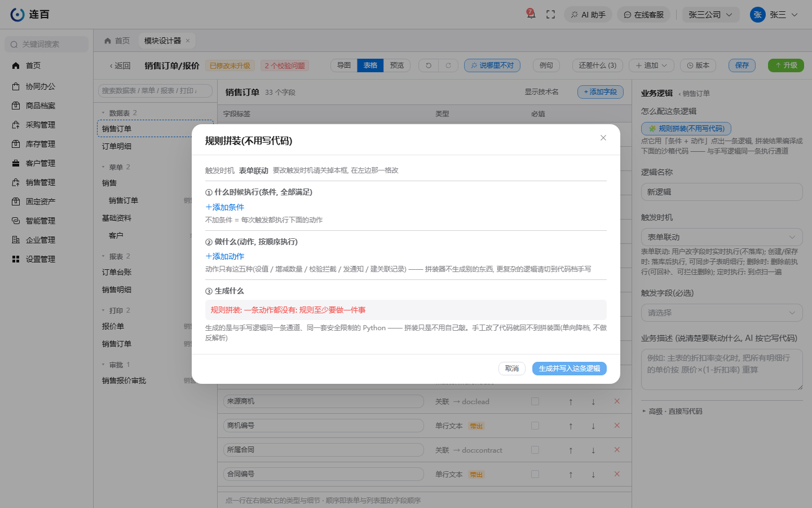Open the 追加 dropdown
This screenshot has height=508, width=812.
651,65
